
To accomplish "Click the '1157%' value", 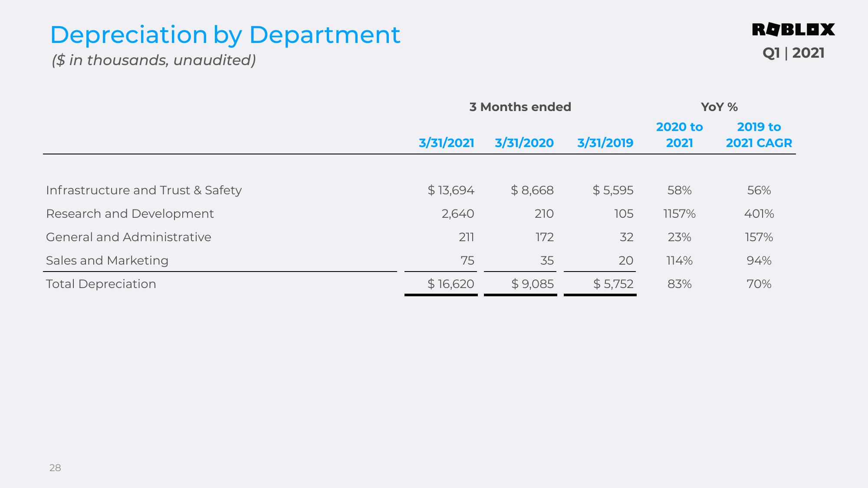I will tap(680, 213).
